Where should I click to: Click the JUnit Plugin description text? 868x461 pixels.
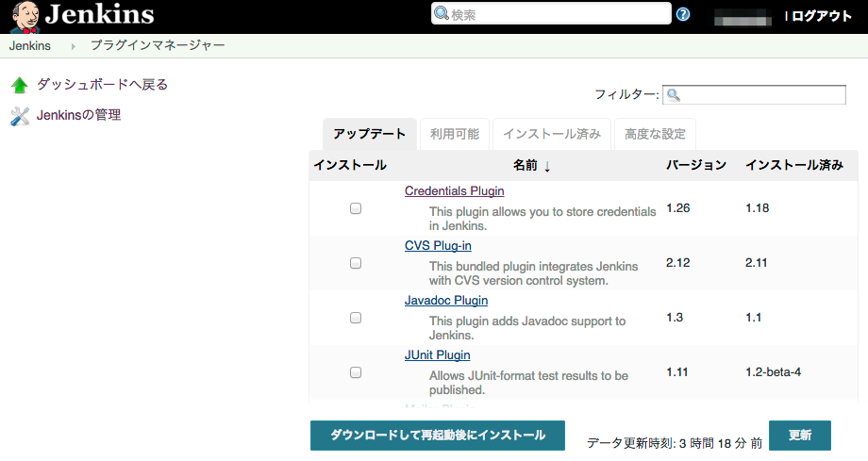(528, 383)
